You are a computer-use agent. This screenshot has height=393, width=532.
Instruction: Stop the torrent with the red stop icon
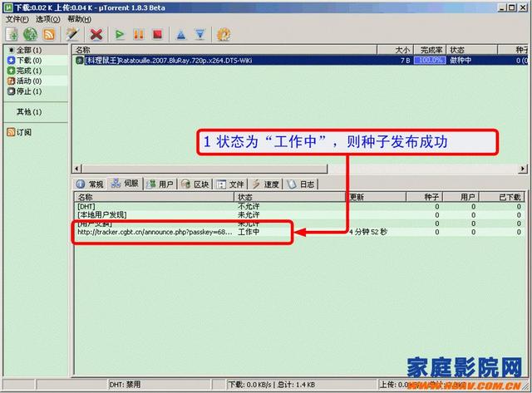(x=155, y=34)
